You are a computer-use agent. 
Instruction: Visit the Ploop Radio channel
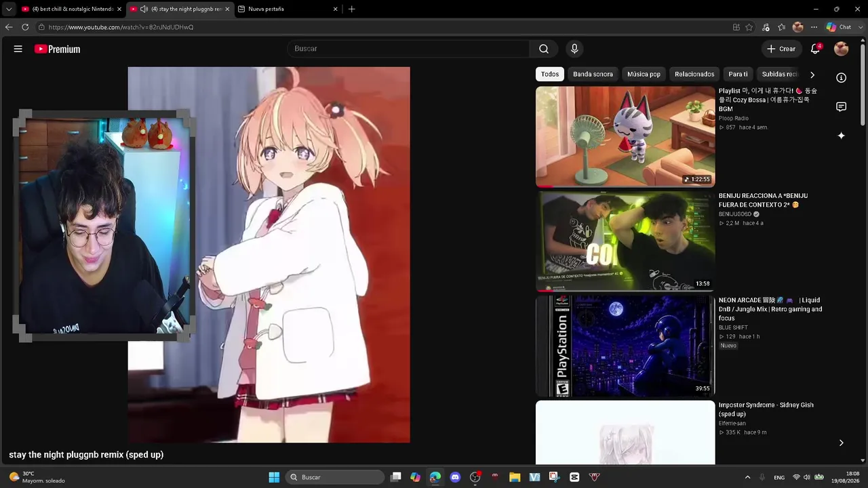click(734, 119)
